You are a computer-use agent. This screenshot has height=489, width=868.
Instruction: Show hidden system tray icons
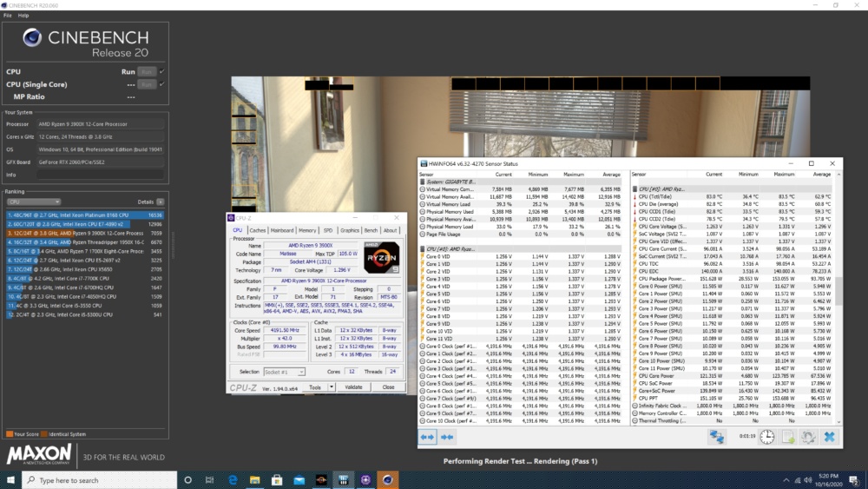(786, 480)
